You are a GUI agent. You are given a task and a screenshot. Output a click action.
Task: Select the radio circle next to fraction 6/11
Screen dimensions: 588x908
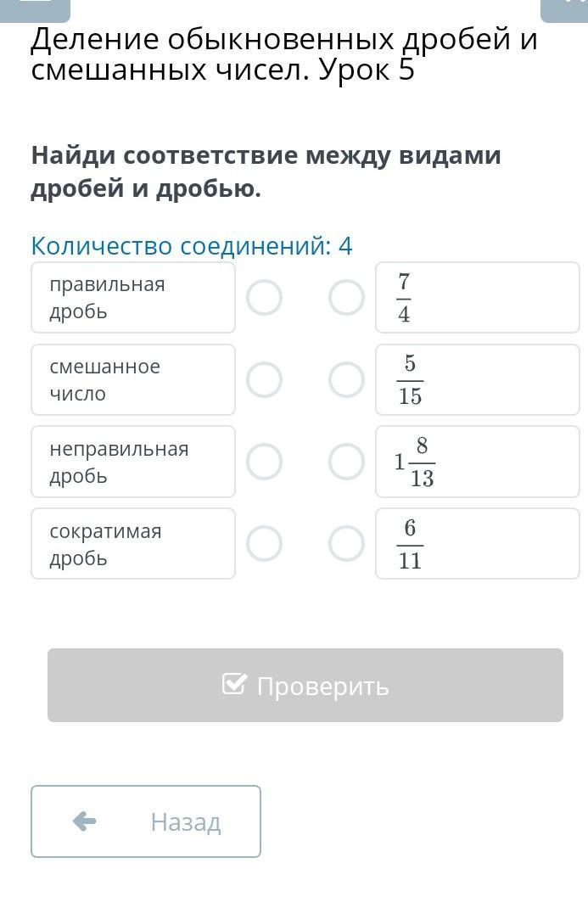(x=346, y=544)
